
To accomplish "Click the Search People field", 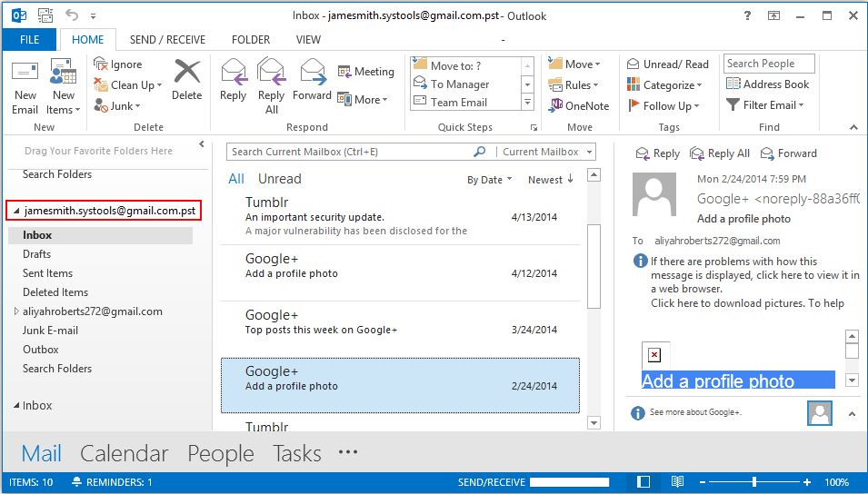I will point(769,64).
